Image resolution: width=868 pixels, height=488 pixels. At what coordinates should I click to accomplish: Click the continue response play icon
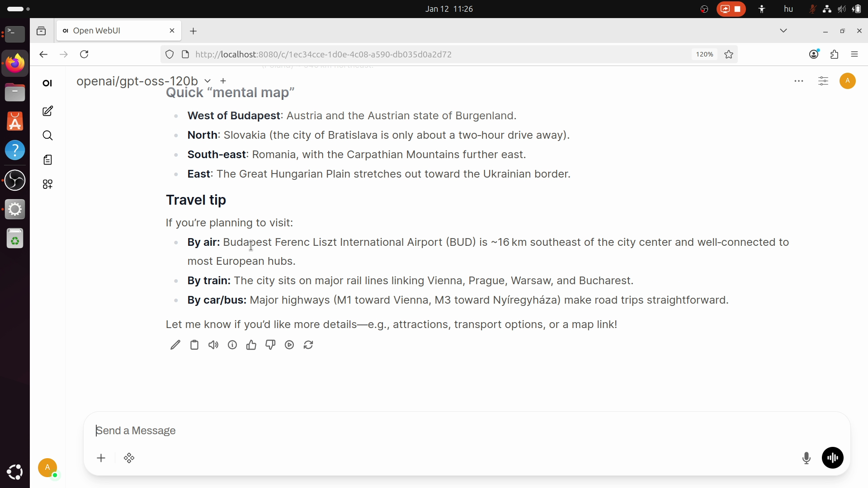coord(289,345)
